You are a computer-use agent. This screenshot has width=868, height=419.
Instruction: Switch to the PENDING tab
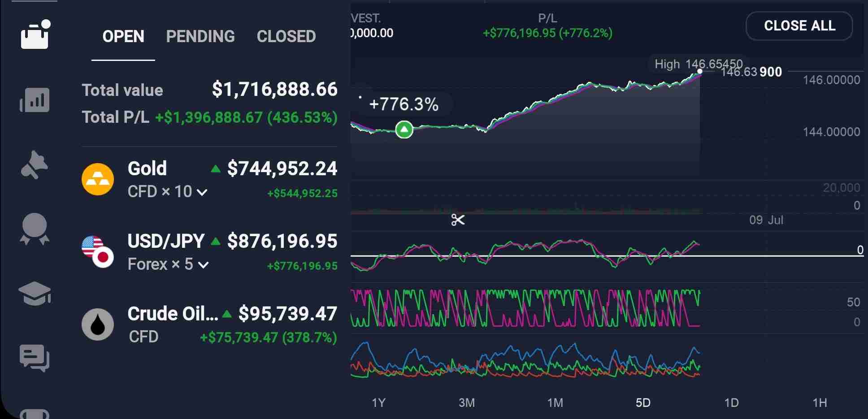(200, 37)
